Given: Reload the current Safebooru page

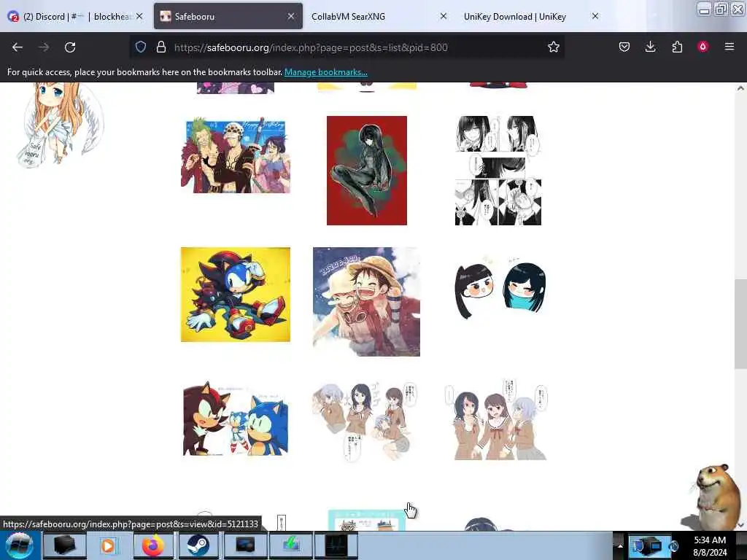Looking at the screenshot, I should 70,47.
